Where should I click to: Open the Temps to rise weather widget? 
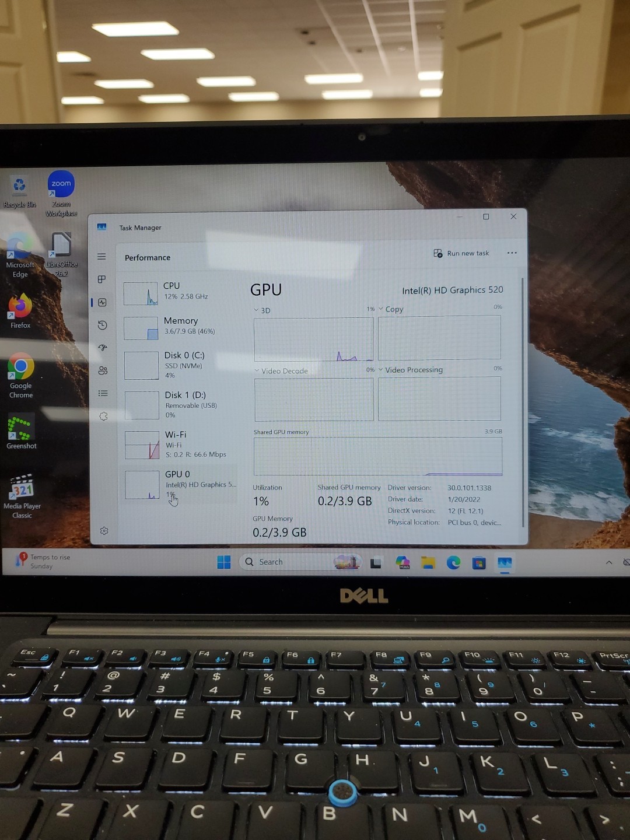[44, 561]
